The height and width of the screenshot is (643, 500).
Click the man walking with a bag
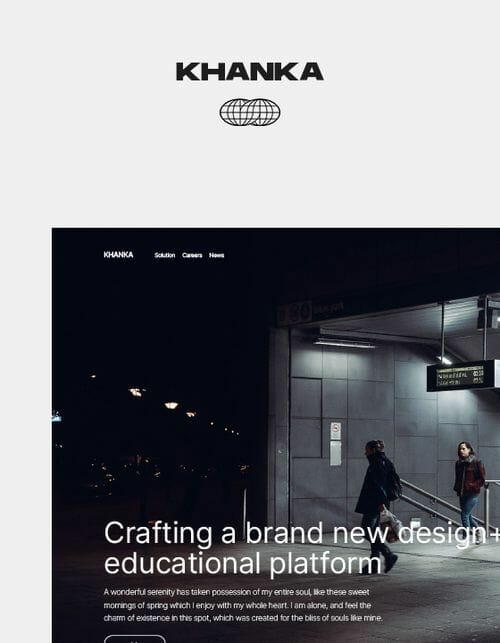click(378, 505)
